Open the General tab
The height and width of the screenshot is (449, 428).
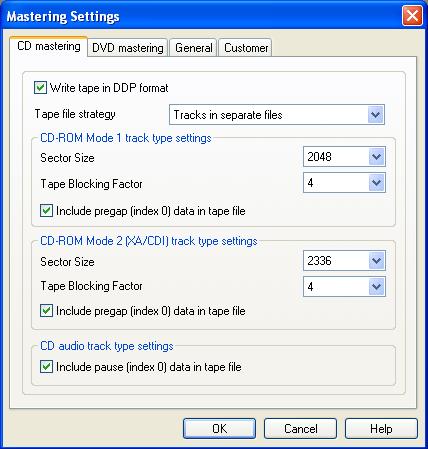click(194, 48)
